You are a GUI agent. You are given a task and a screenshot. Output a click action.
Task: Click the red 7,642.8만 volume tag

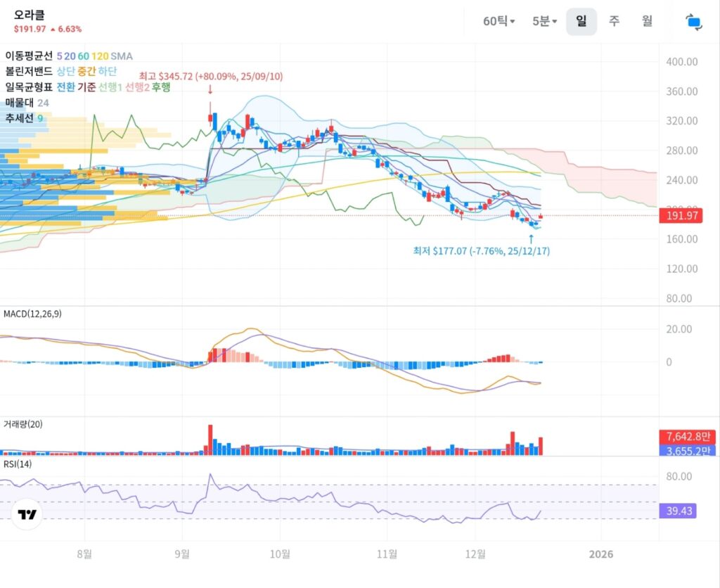tap(686, 437)
